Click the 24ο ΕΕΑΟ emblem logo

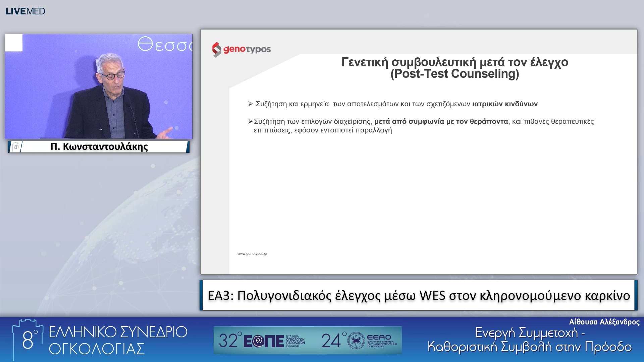(359, 341)
